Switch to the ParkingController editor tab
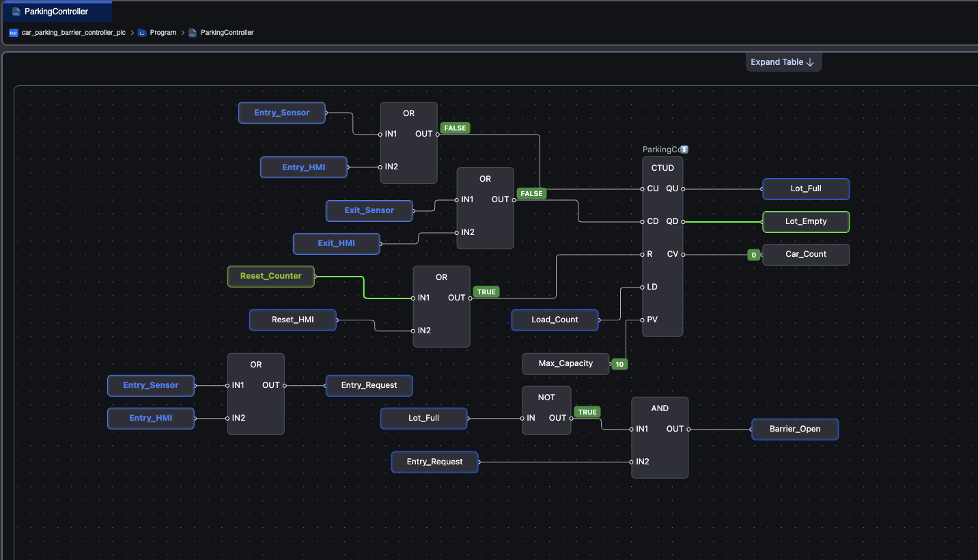 coord(56,12)
